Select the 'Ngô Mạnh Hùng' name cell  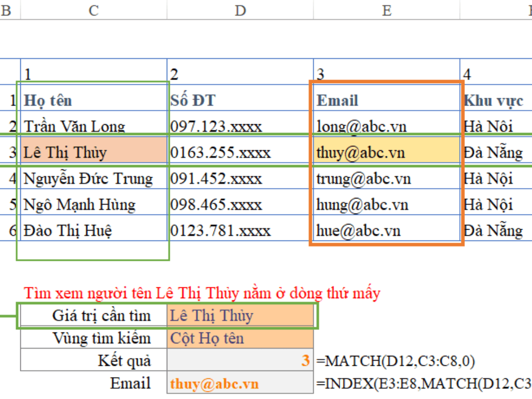[x=94, y=205]
